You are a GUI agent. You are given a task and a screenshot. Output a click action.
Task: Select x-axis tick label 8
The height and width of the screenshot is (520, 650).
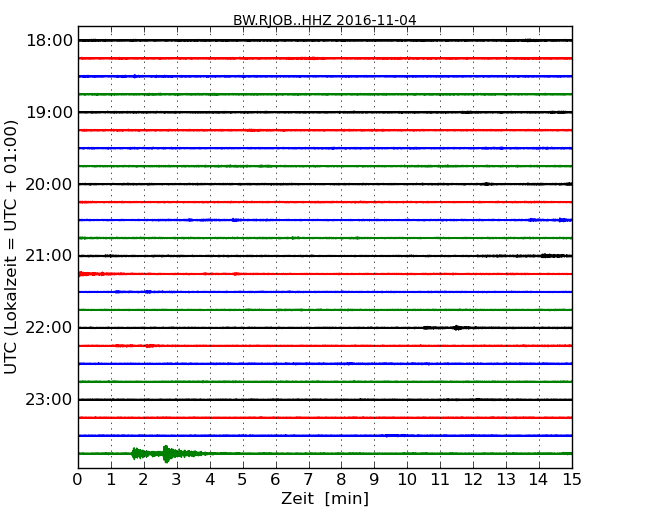341,479
